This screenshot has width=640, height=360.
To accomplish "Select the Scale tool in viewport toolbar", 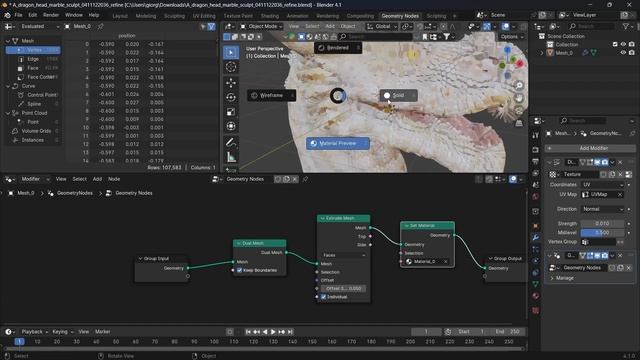I will [x=231, y=112].
